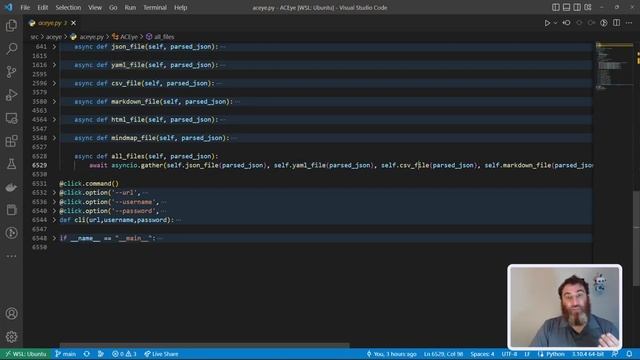
Task: Click the vertical editor scrollbar thumb
Action: [x=636, y=238]
